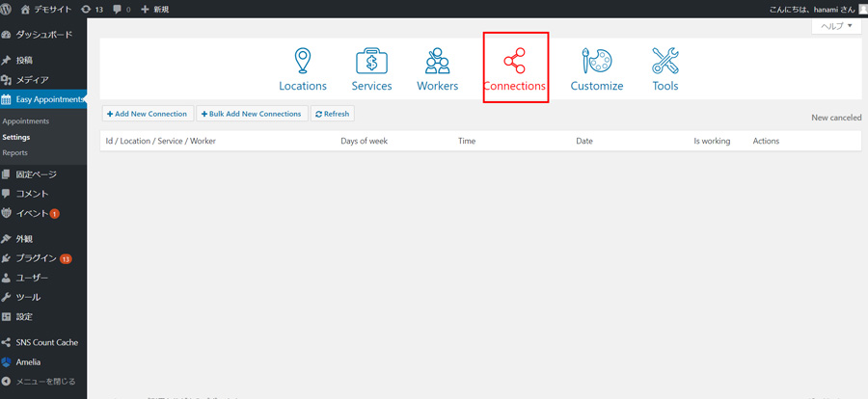Open the メディア menu label
The height and width of the screenshot is (399, 868).
[x=32, y=80]
